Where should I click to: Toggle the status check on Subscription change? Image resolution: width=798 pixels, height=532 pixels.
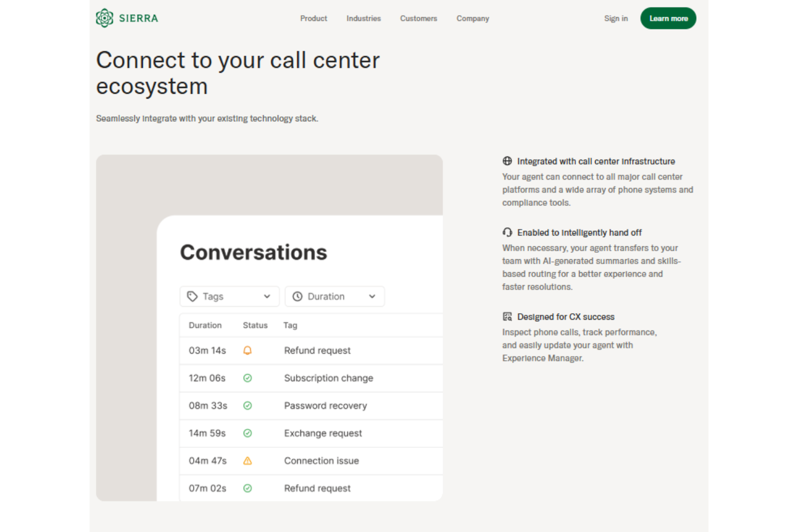click(x=247, y=378)
